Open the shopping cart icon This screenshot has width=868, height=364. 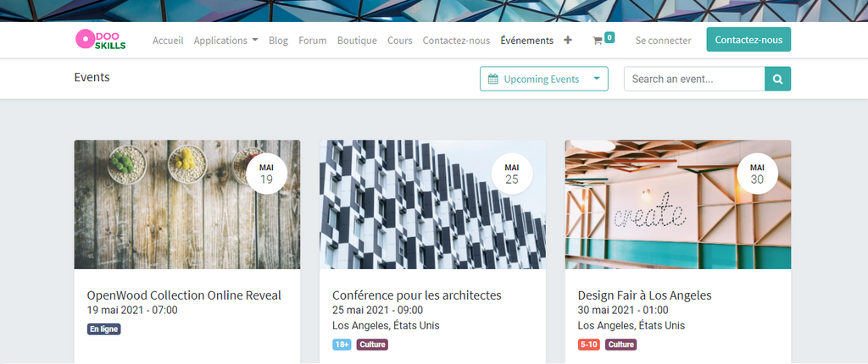point(598,40)
